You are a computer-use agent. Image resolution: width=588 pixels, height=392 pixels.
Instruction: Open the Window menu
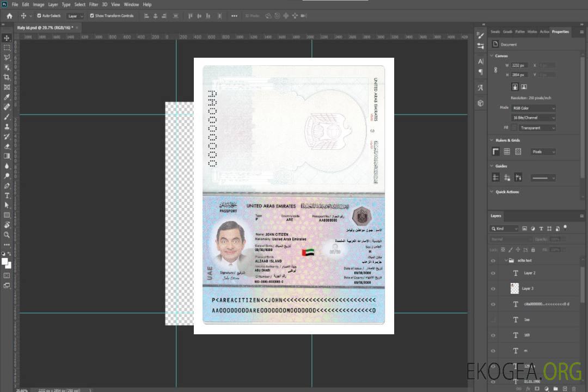tap(131, 4)
